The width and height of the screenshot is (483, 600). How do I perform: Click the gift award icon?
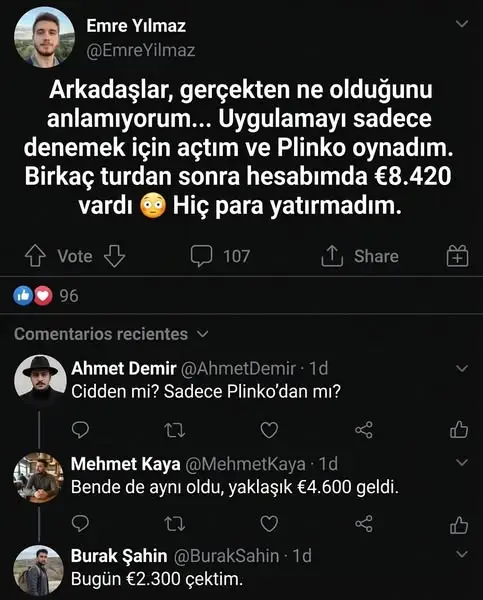click(458, 256)
